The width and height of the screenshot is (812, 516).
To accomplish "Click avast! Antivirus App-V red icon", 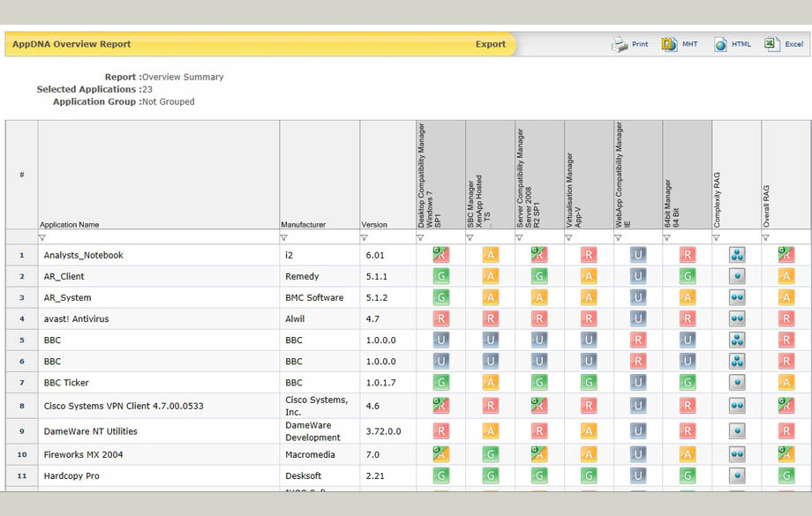I will coord(589,318).
